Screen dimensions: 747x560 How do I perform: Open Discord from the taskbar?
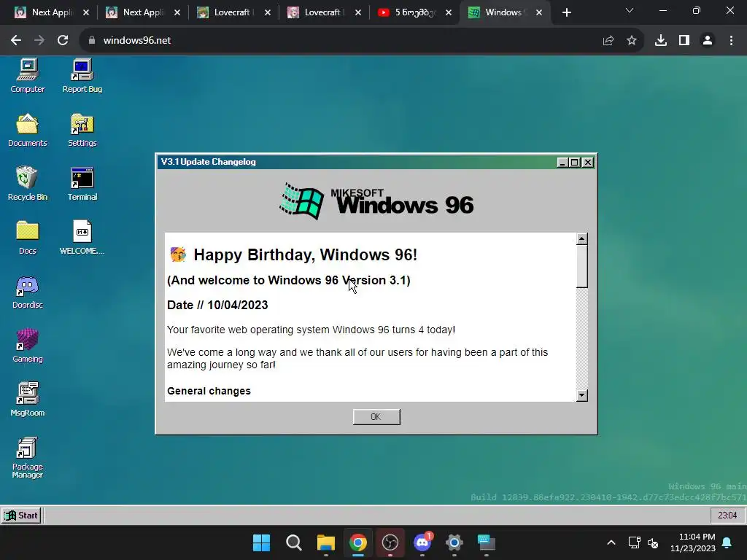pyautogui.click(x=422, y=542)
